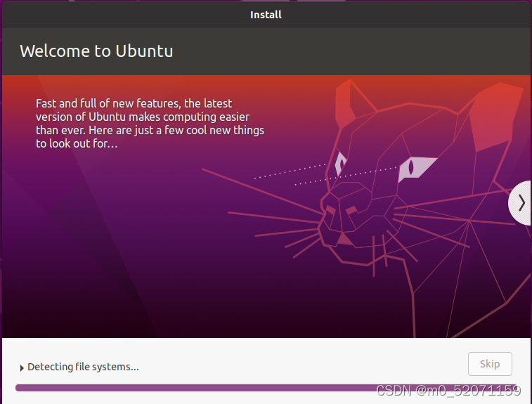Click the Install window title bar
The image size is (532, 404).
pos(266,15)
